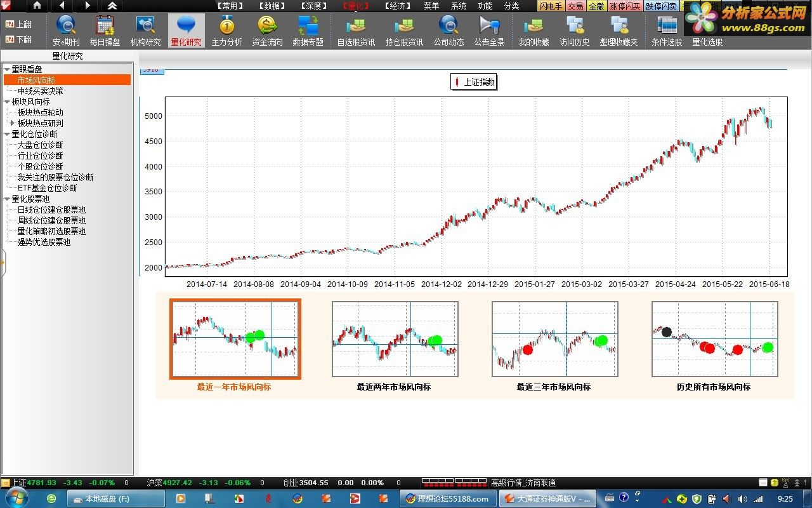Open the 功能 menu
This screenshot has height=508, width=812.
pos(485,6)
